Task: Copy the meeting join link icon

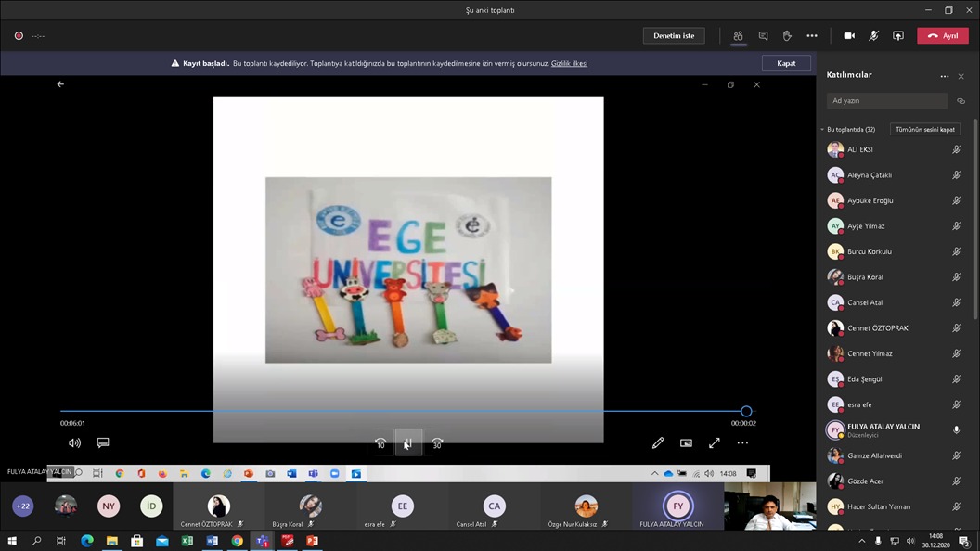Action: coord(961,100)
